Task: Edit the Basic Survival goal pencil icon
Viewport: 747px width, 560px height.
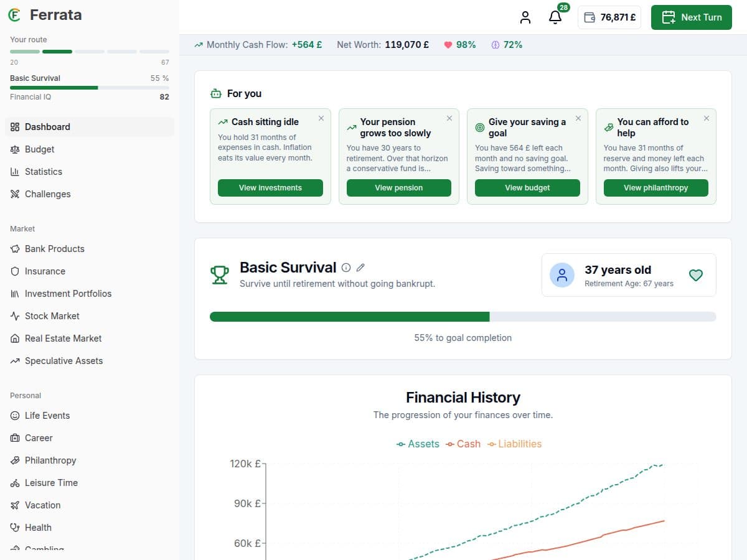Action: pyautogui.click(x=360, y=268)
